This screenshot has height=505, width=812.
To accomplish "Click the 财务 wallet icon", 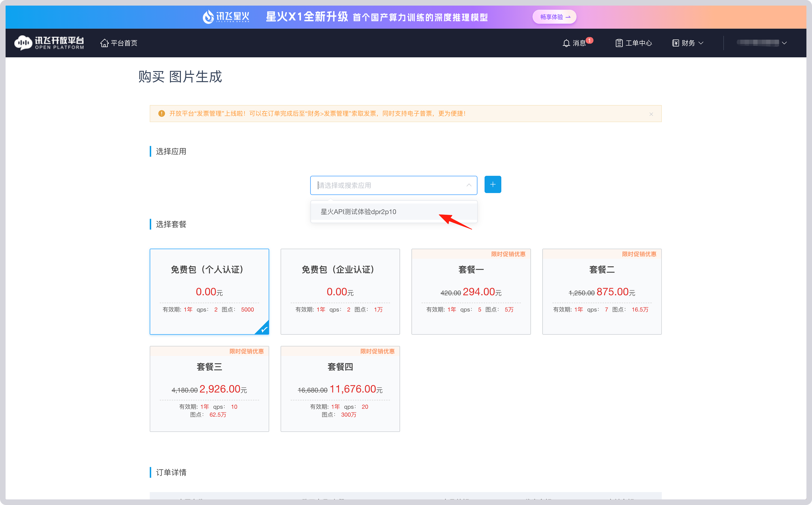I will click(675, 43).
